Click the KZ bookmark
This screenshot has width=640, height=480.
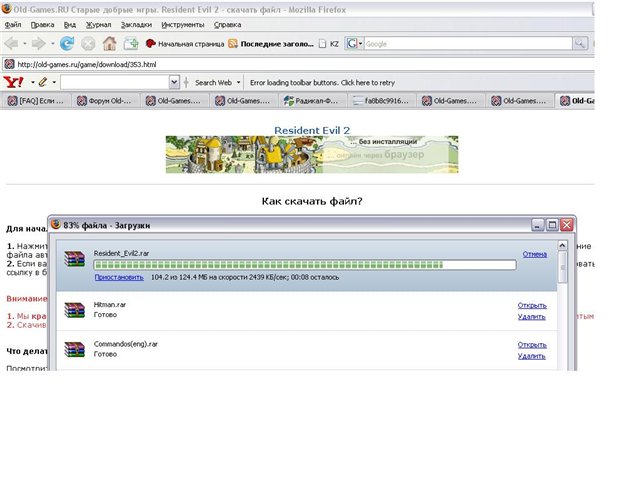click(x=329, y=44)
